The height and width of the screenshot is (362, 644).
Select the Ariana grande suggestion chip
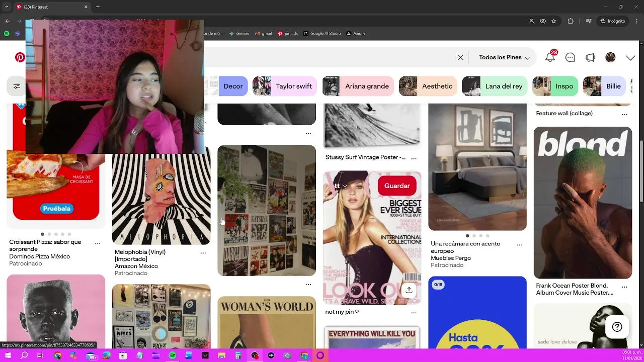coord(358,86)
